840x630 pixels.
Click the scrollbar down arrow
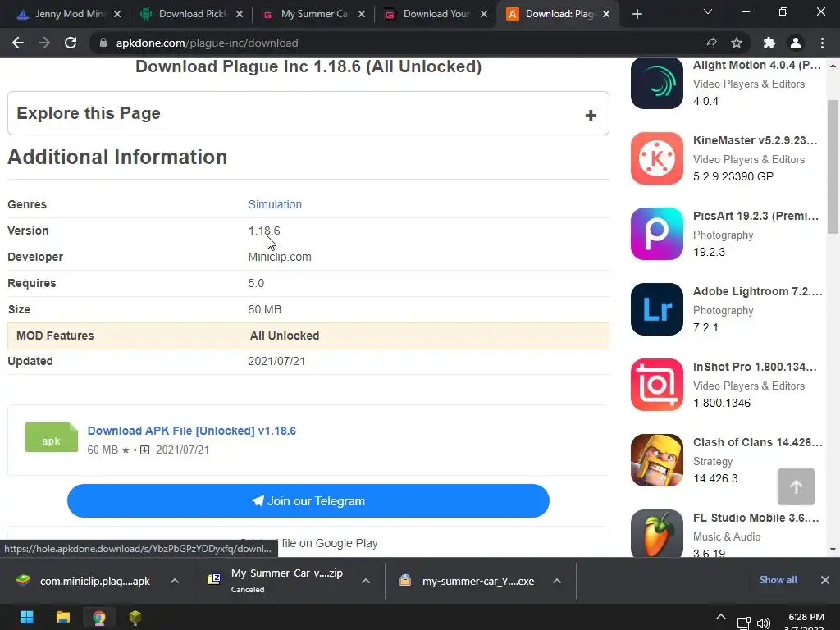(x=833, y=550)
